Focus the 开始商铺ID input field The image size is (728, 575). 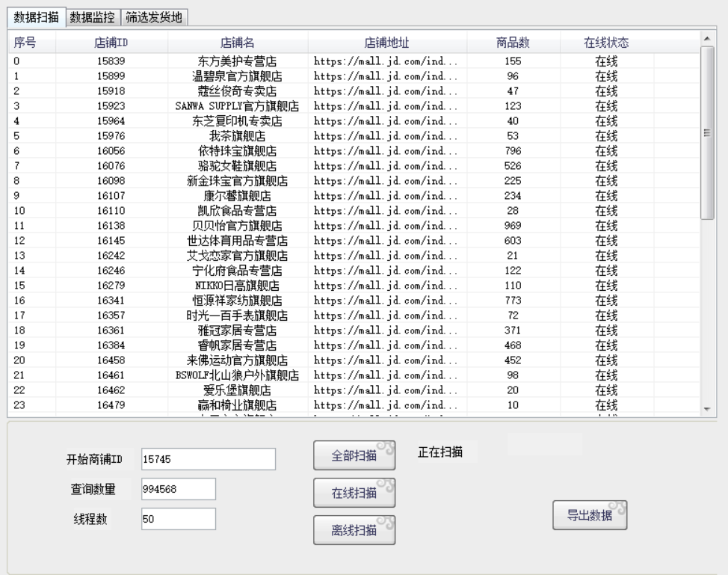[209, 459]
